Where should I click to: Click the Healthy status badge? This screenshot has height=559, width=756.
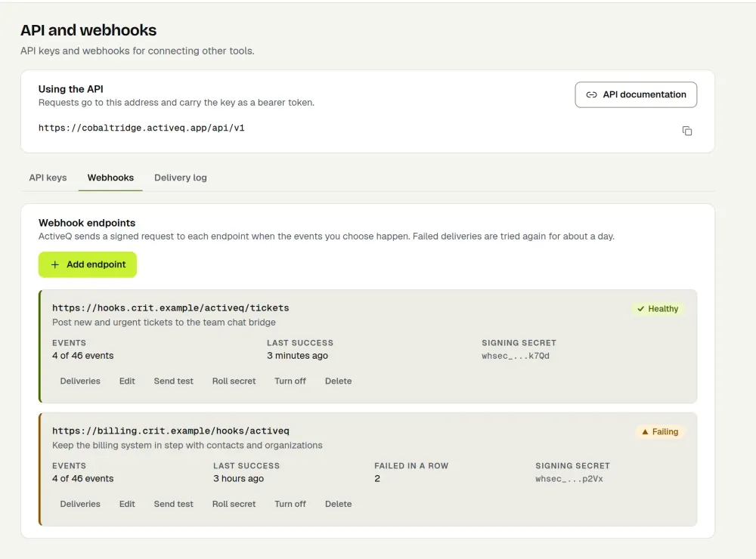658,309
